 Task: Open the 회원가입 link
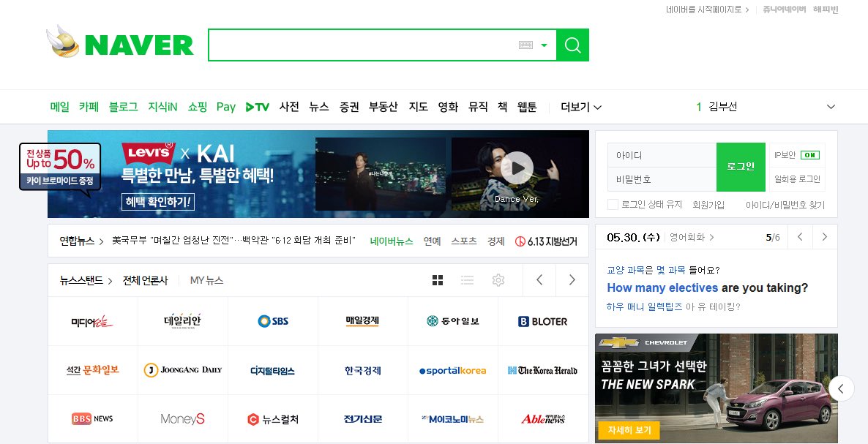click(708, 205)
